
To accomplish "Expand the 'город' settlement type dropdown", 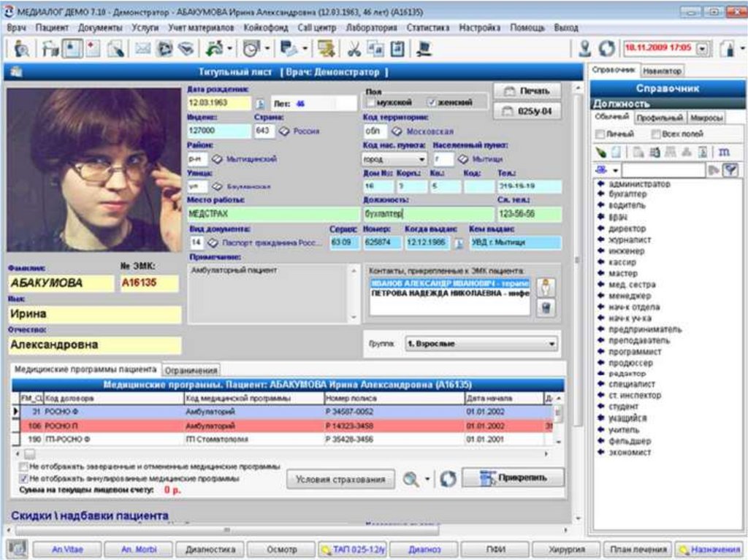I will click(422, 158).
